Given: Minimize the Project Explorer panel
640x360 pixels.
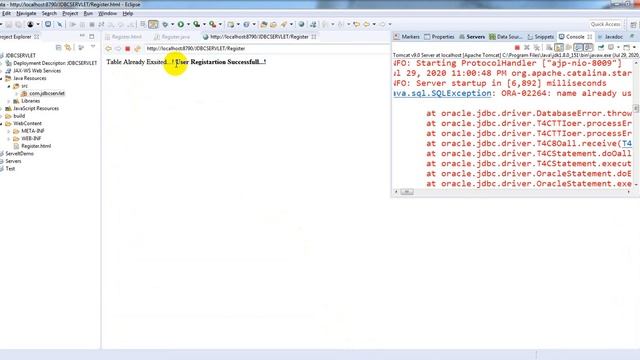Looking at the screenshot, I should pos(82,36).
